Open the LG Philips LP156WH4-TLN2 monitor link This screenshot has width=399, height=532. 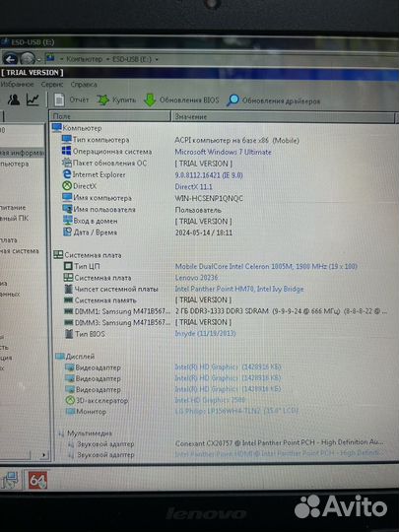click(236, 411)
